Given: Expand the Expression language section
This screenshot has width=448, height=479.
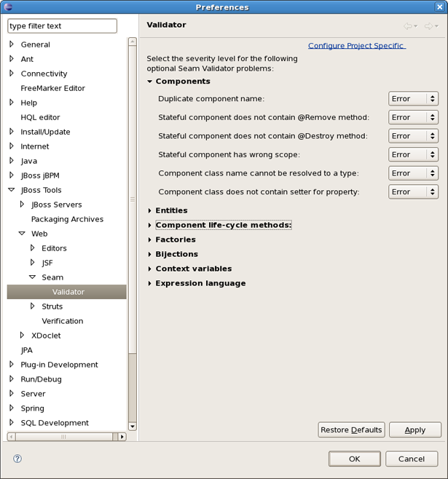Looking at the screenshot, I should [x=149, y=283].
